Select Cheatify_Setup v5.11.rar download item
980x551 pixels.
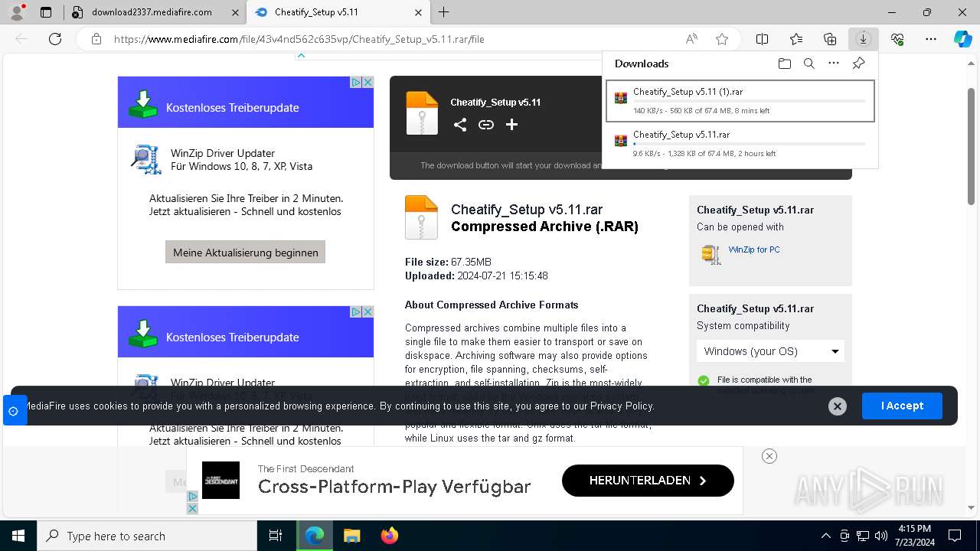[x=740, y=143]
